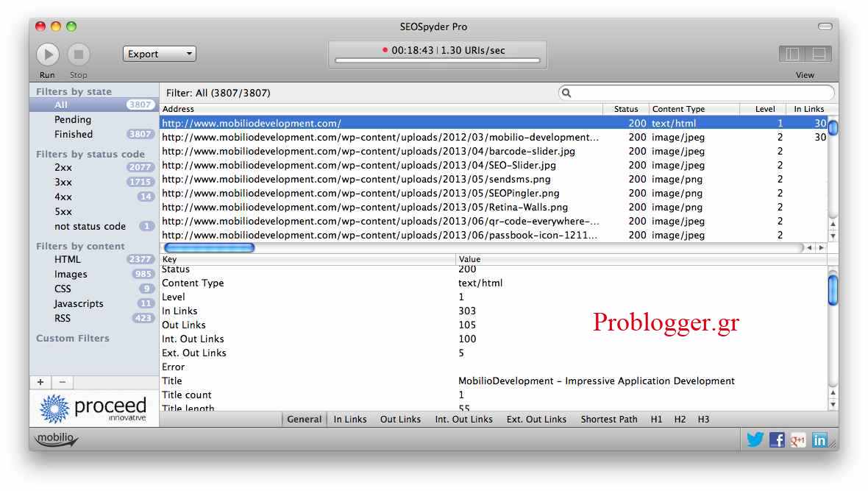The image size is (868, 491).
Task: Switch to the General tab
Action: pyautogui.click(x=304, y=420)
